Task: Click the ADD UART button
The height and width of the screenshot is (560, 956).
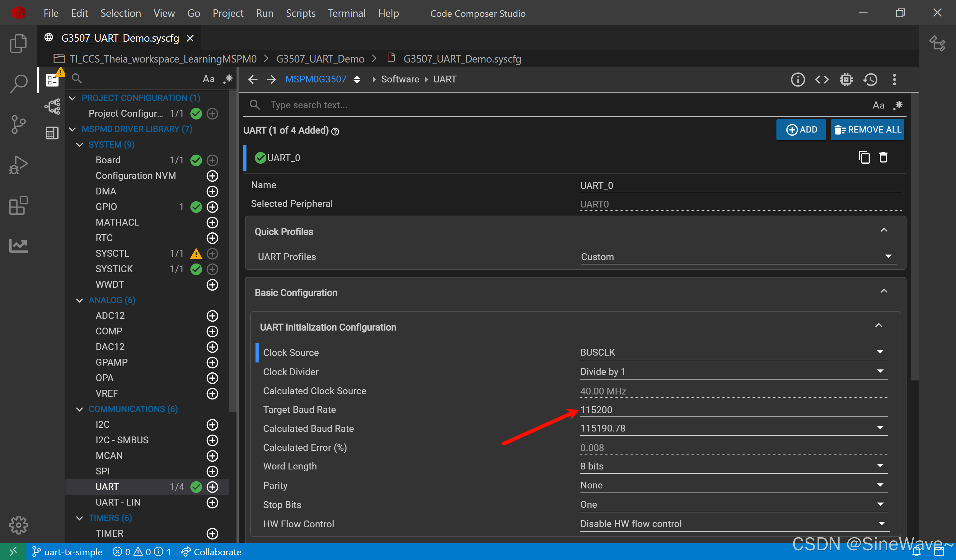Action: tap(801, 130)
